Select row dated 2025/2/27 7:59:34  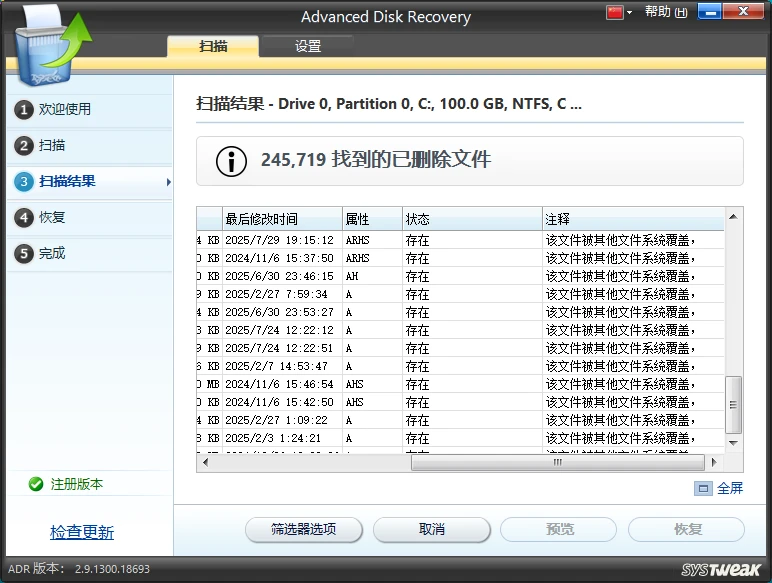click(x=460, y=294)
